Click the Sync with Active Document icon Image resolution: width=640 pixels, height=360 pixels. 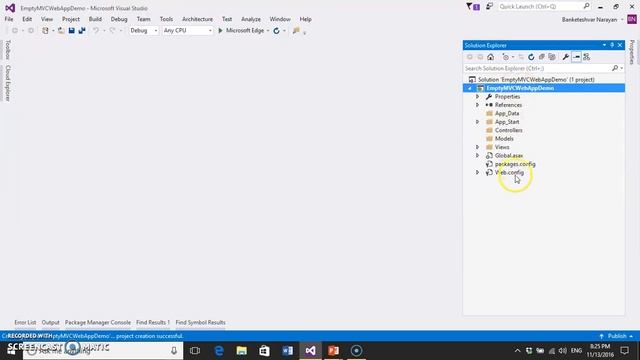point(521,57)
